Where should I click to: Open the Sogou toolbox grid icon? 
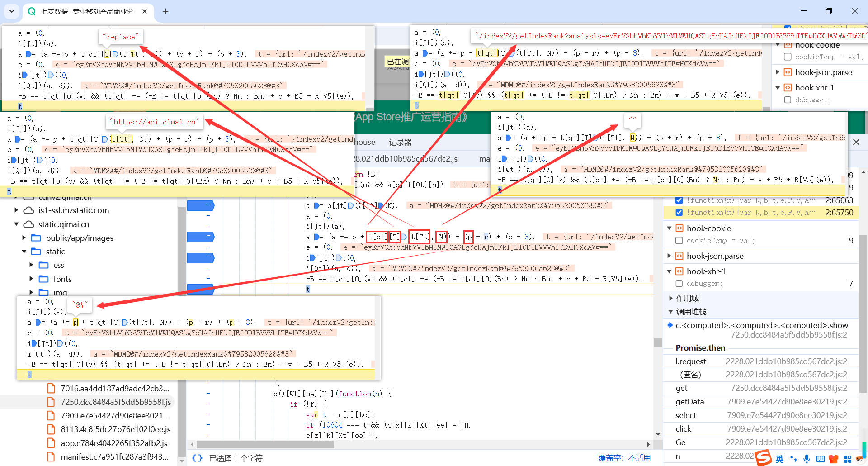(x=847, y=459)
